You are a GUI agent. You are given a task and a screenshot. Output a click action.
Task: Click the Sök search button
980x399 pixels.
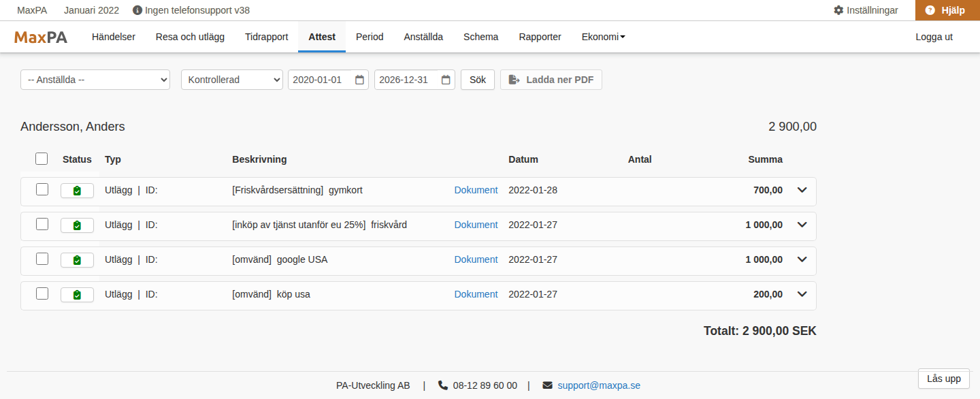(478, 80)
